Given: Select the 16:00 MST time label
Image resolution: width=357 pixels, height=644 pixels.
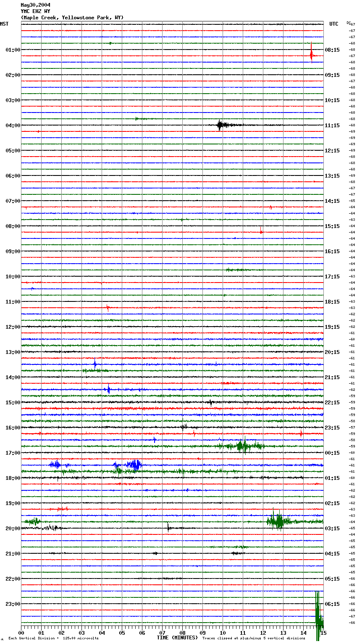Looking at the screenshot, I should 13,428.
